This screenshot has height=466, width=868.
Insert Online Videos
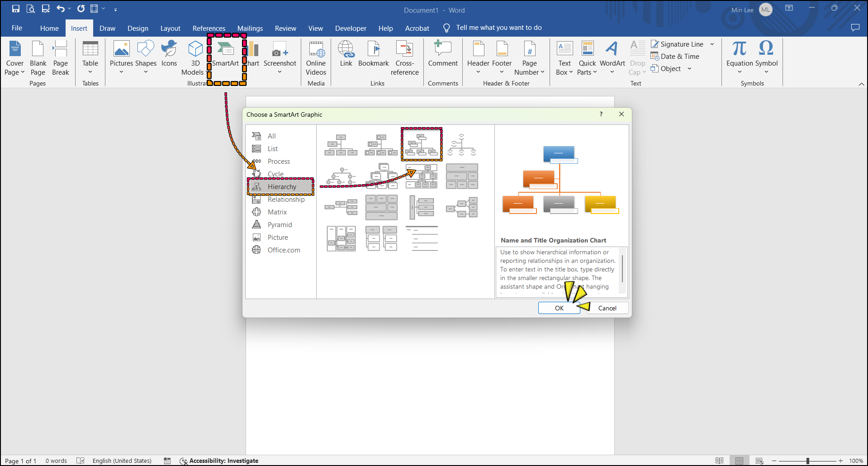coord(316,58)
